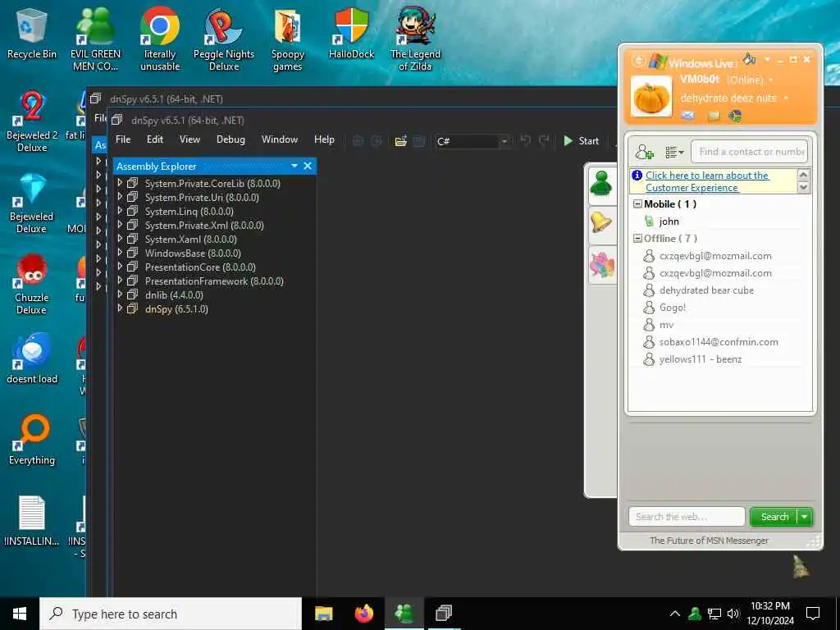Viewport: 840px width, 630px height.
Task: Open the Customer Experience info link
Action: [x=706, y=181]
